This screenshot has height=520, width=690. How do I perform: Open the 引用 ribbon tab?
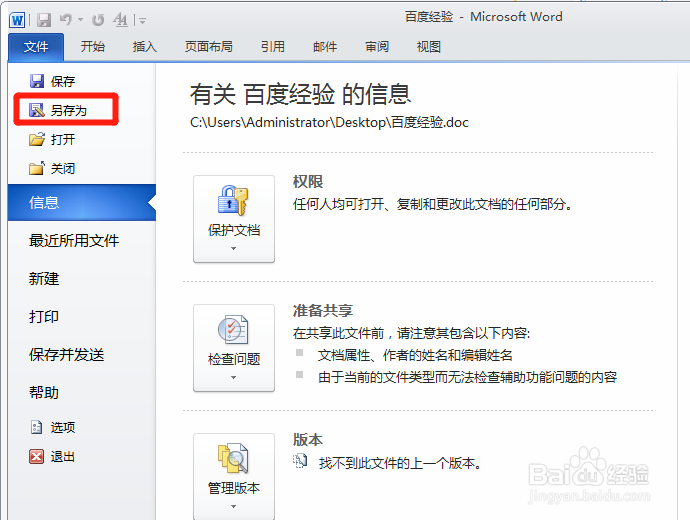click(273, 47)
